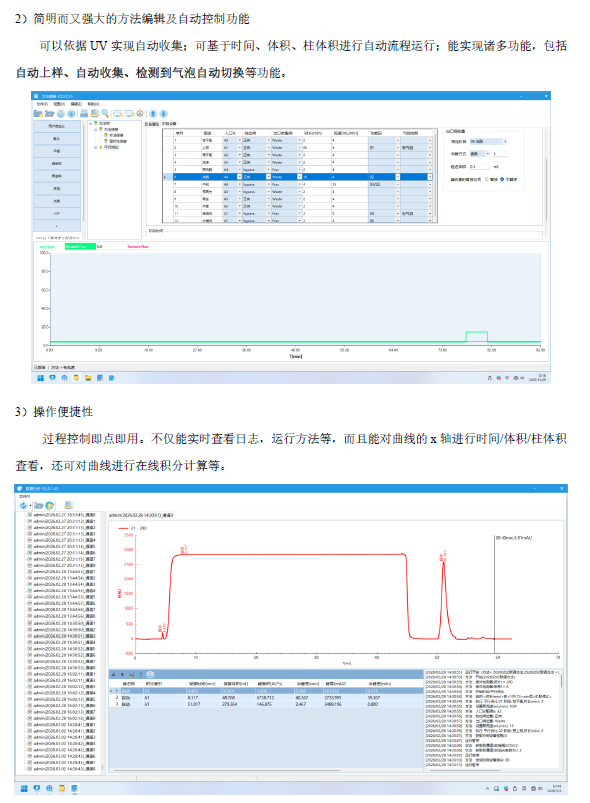
Task: Click the down arrow icon in method editor toolbar
Action: click(x=163, y=114)
